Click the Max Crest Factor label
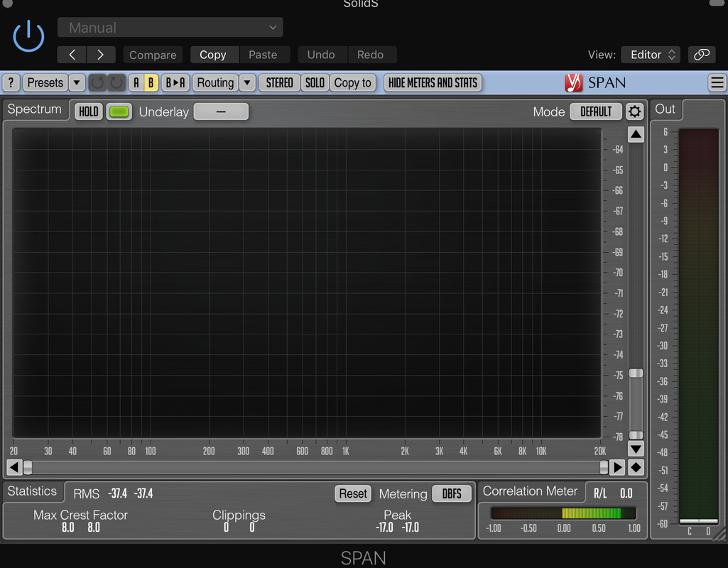The image size is (728, 568). tap(80, 515)
